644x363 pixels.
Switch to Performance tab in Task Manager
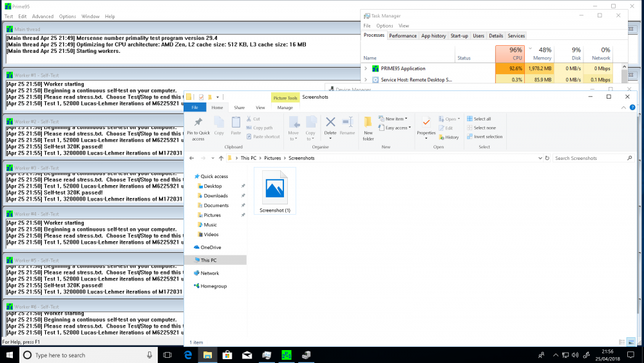pyautogui.click(x=402, y=35)
